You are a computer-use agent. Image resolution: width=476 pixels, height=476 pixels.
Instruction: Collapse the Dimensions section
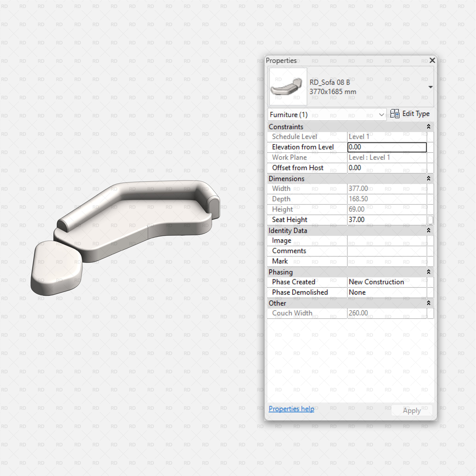pos(428,179)
